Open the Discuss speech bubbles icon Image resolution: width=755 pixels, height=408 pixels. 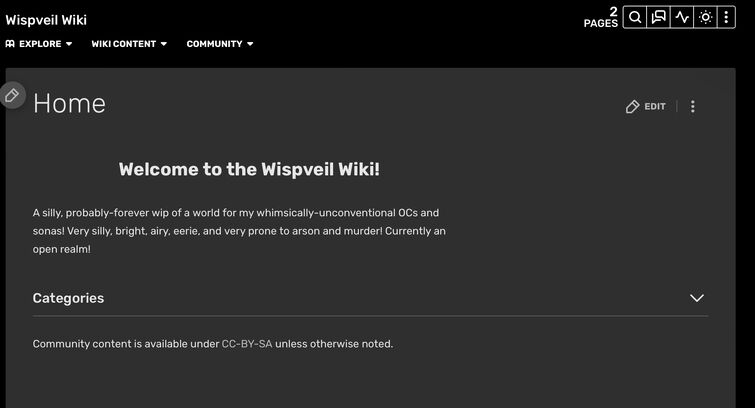click(659, 17)
